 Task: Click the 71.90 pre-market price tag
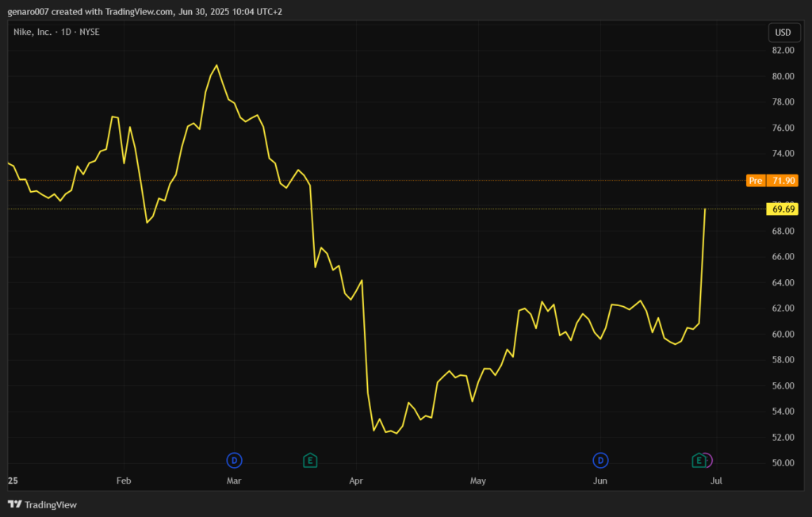tap(783, 181)
